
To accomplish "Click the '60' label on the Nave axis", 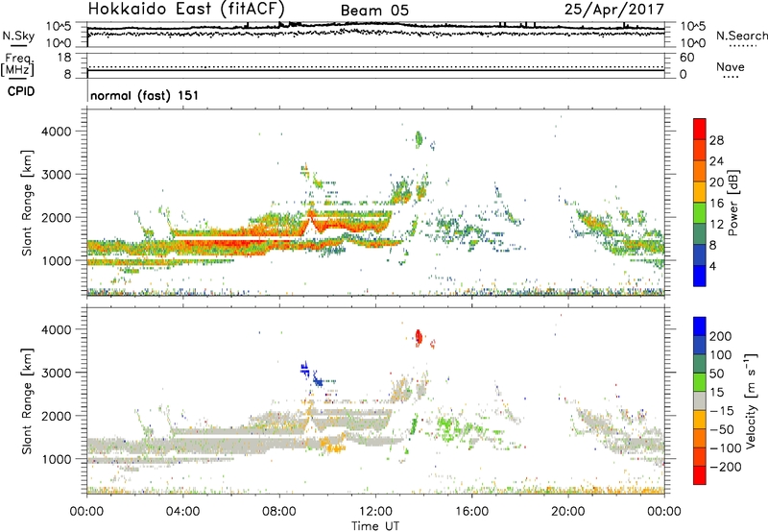I will pyautogui.click(x=686, y=58).
